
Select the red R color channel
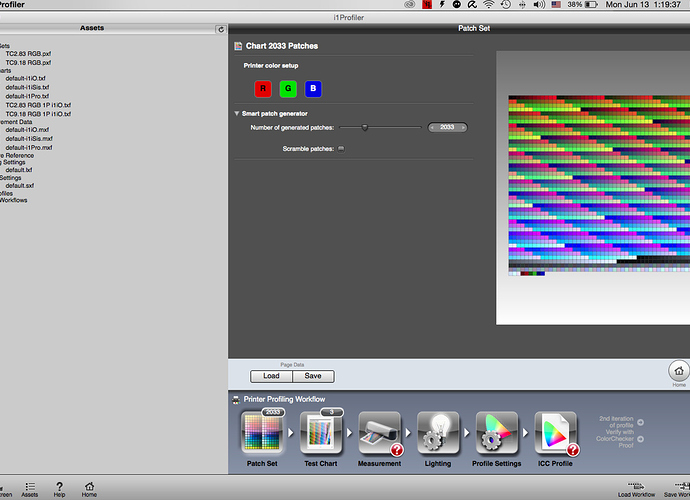pyautogui.click(x=263, y=88)
